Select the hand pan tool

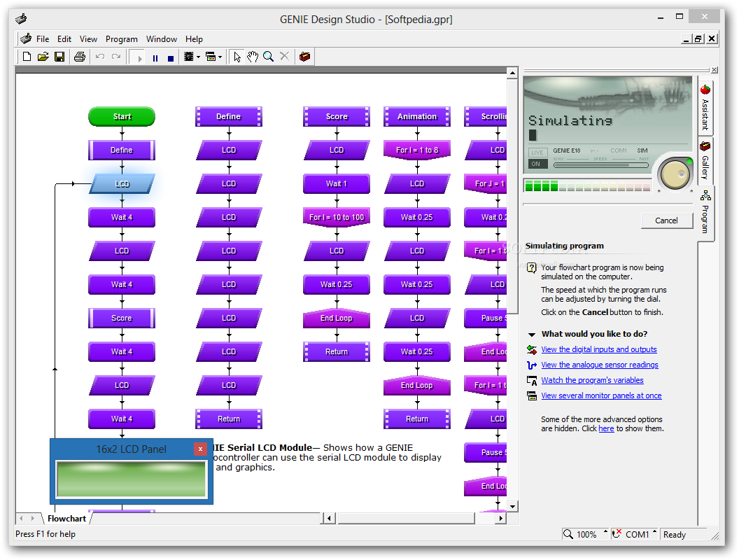(253, 57)
